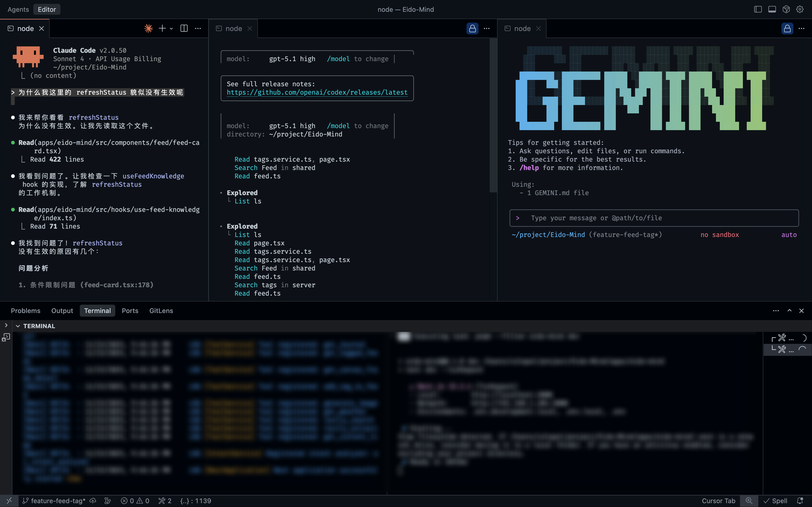Click the lock icon in middle pane
The width and height of the screenshot is (812, 507).
point(472,29)
